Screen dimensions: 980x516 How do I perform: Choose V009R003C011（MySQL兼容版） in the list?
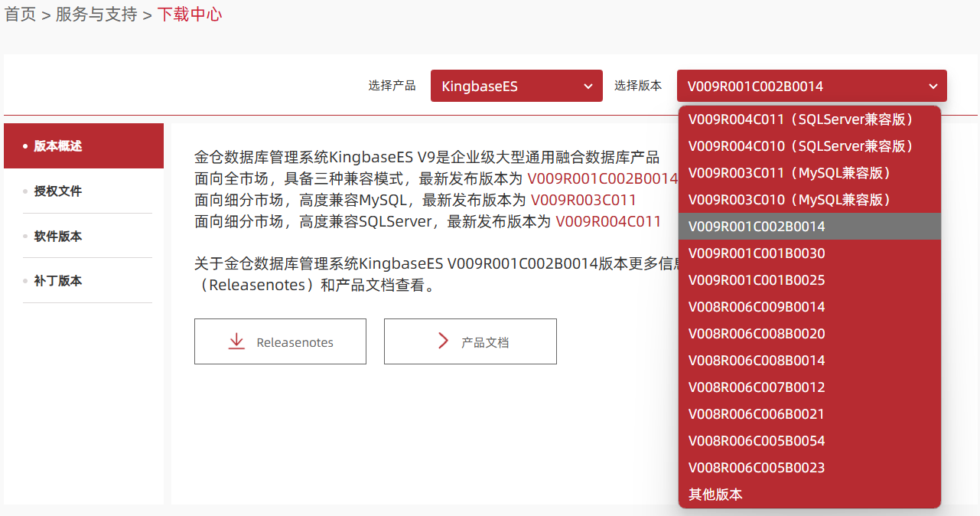point(809,173)
